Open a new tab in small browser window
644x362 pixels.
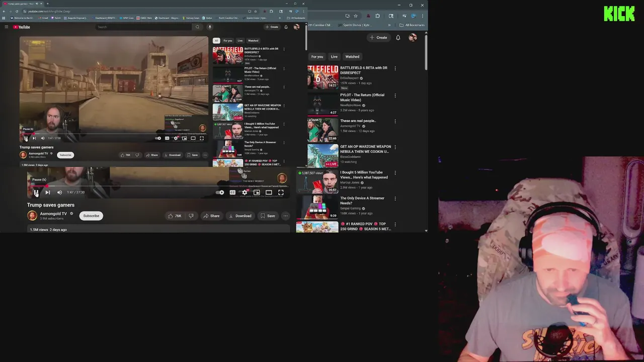point(48,4)
